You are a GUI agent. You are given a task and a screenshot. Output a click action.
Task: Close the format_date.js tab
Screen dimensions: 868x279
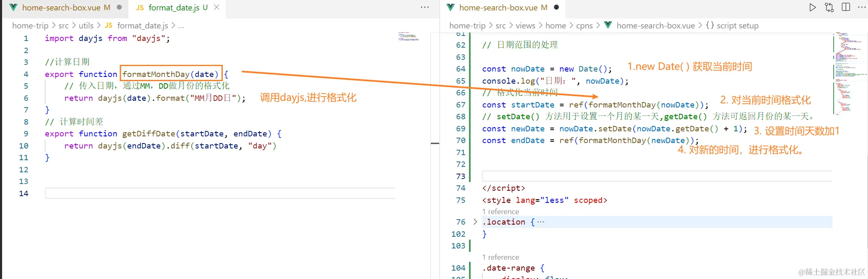(216, 8)
